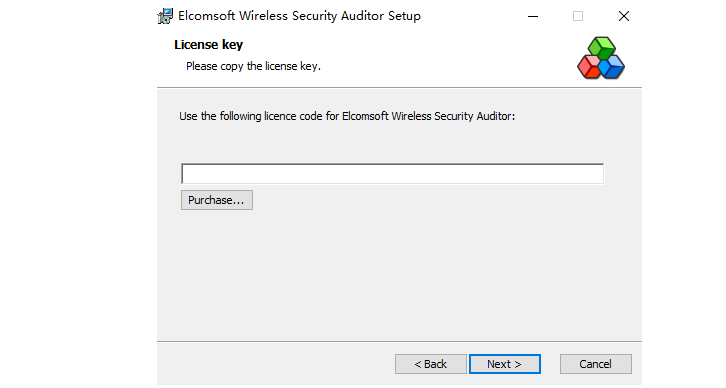The image size is (726, 388).
Task: Open the Purchase... page
Action: (x=217, y=200)
